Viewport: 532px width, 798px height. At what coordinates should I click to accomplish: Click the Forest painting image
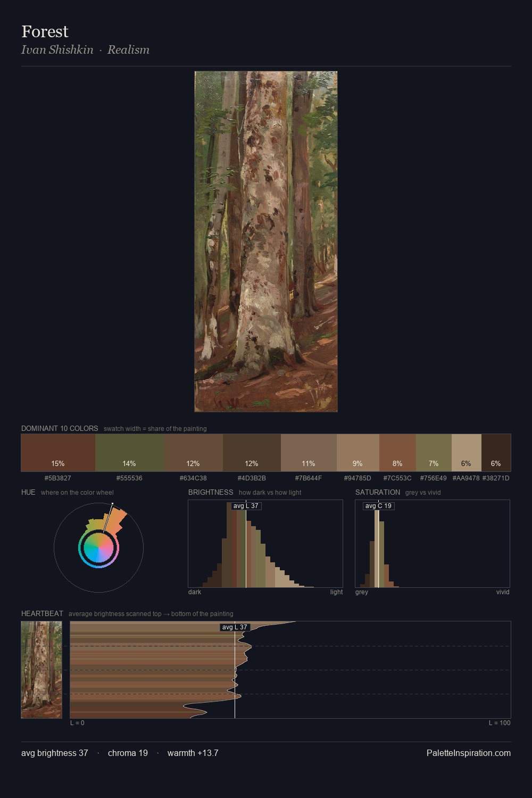pyautogui.click(x=266, y=242)
